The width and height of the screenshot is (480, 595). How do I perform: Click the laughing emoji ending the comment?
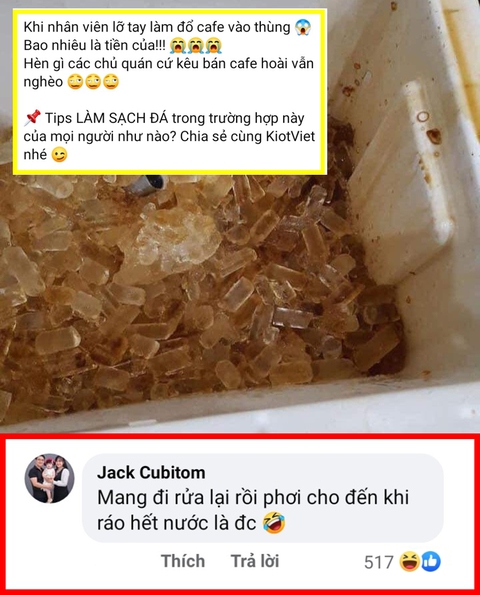point(274,523)
